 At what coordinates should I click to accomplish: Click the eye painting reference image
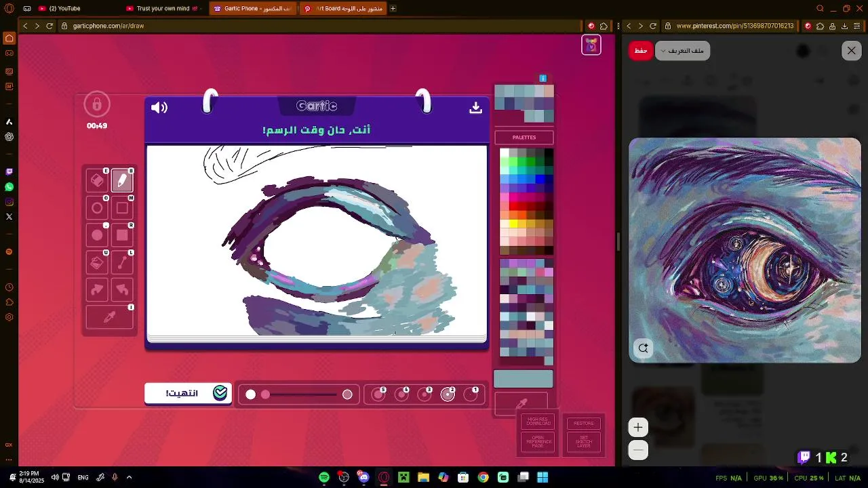tap(745, 250)
